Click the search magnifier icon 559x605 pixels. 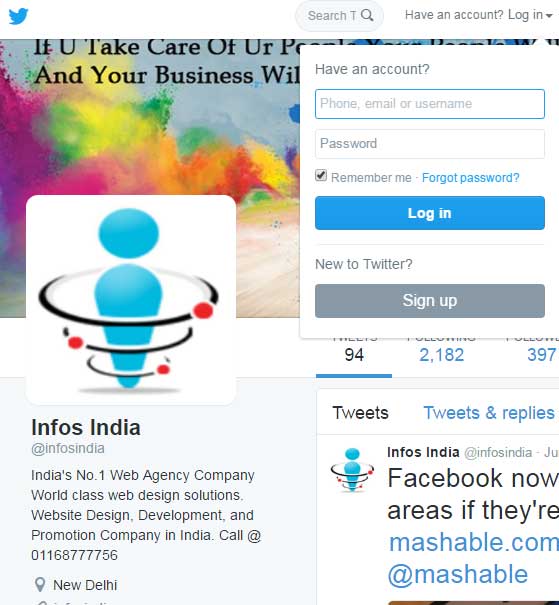[x=367, y=15]
